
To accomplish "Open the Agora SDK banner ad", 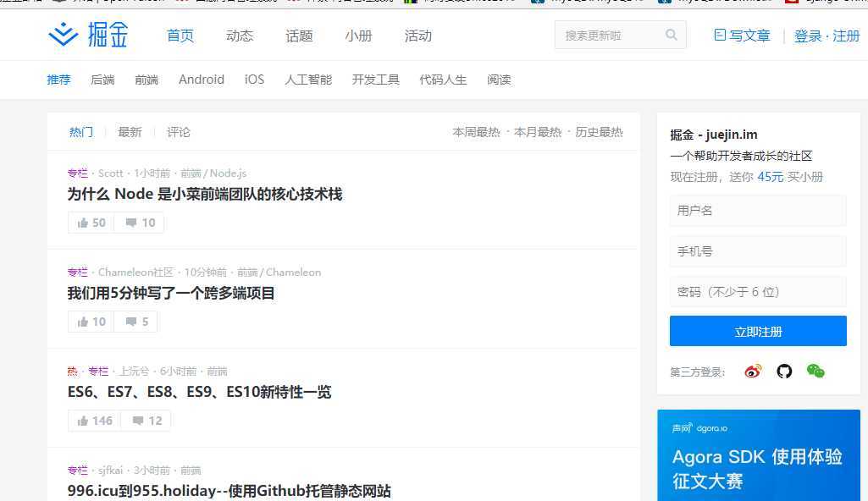I will coord(759,455).
